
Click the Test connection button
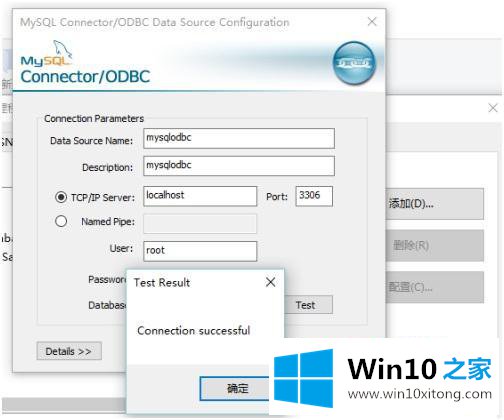[x=308, y=305]
